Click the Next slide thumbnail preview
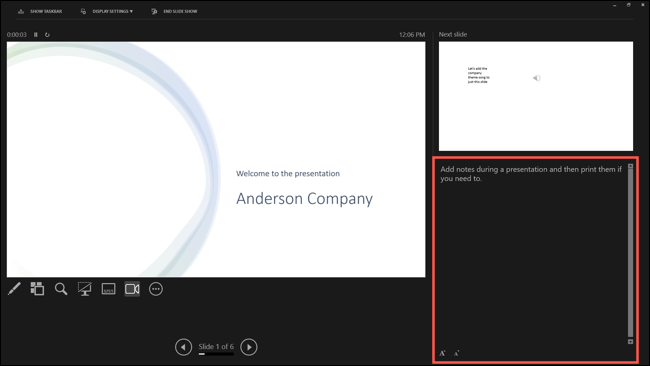This screenshot has height=366, width=650. click(x=536, y=96)
